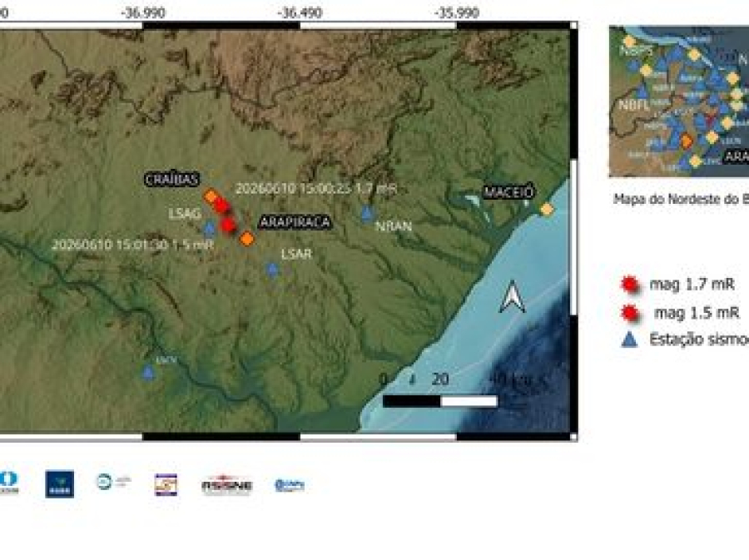Screen dimensions: 749x560
Task: Click the blue station triangle near the river
Action: [148, 373]
